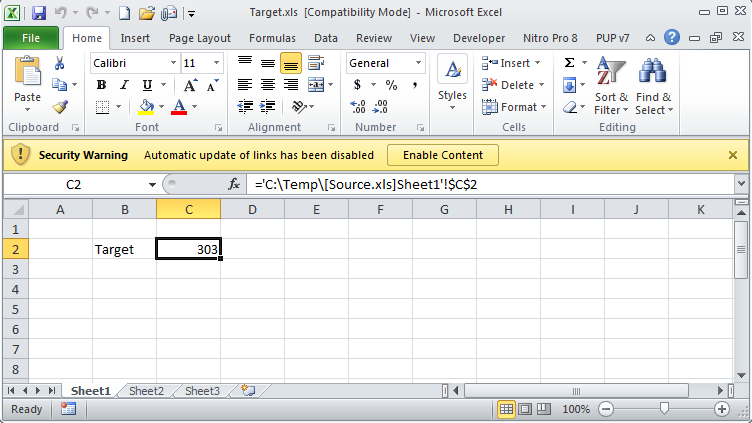Expand the Format cells menu
The width and height of the screenshot is (752, 423).
click(514, 107)
